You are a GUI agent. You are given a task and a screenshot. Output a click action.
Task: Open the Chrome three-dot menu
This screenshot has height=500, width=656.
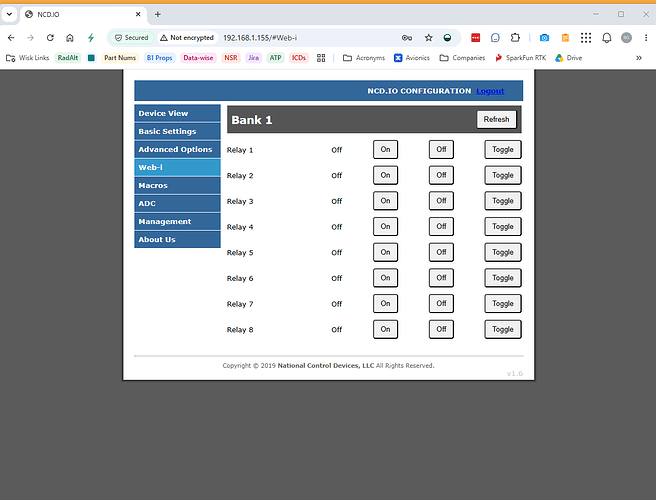(x=646, y=38)
